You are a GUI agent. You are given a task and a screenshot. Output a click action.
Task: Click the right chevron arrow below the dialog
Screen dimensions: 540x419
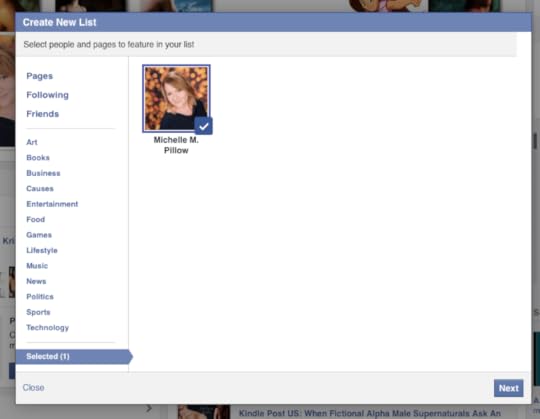(149, 409)
